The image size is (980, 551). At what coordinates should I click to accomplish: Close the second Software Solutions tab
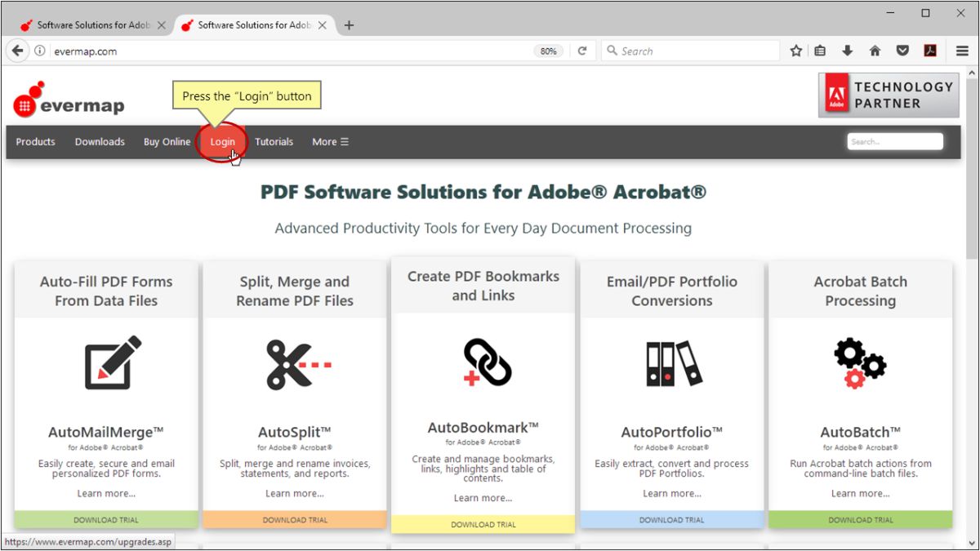322,25
